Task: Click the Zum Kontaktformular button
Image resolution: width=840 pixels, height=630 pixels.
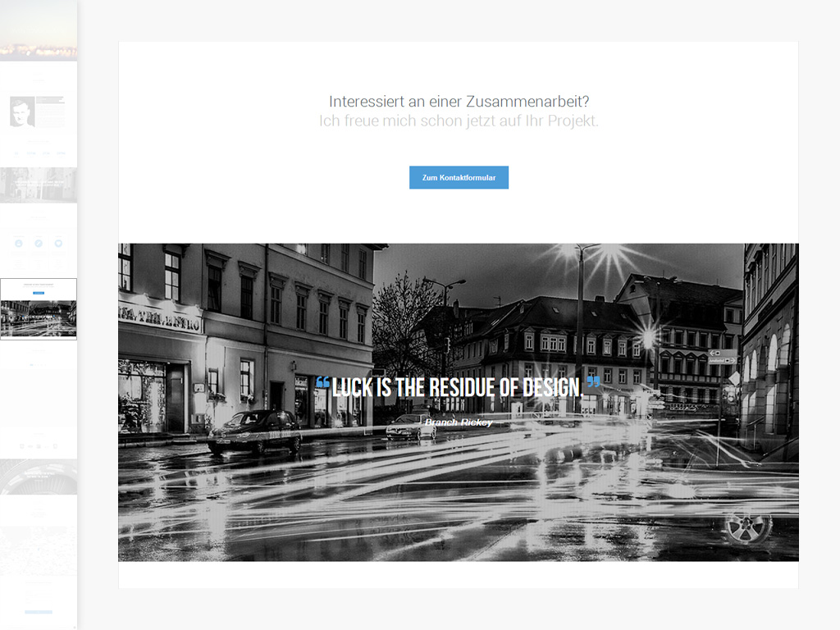Action: point(459,177)
